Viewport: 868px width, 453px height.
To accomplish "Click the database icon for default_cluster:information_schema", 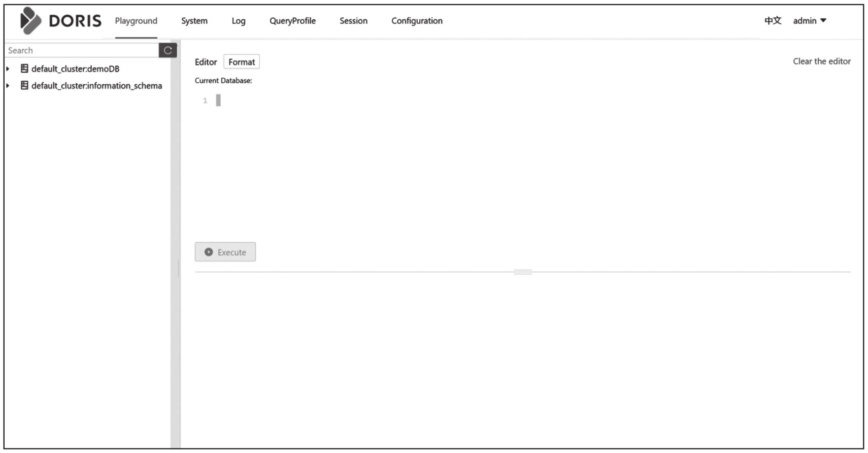I will [x=24, y=85].
